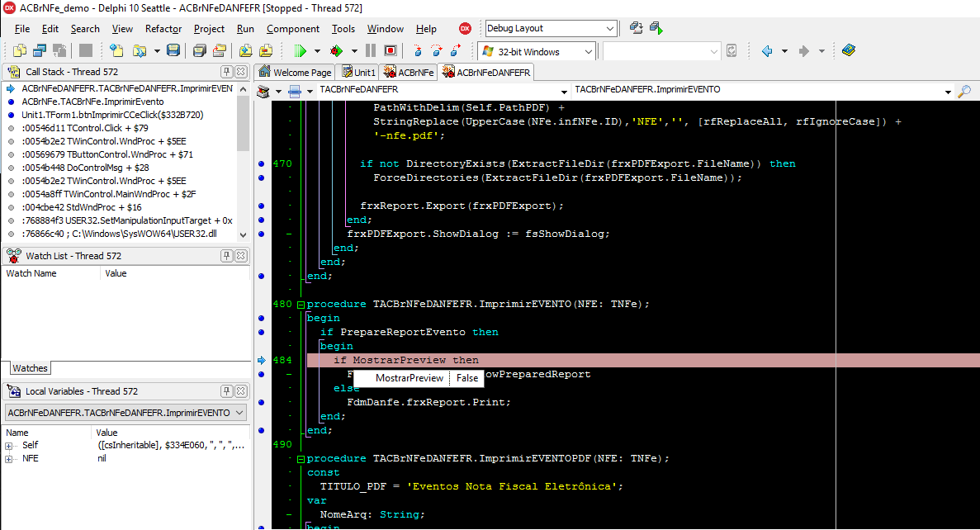Click the Add file to project icon
Viewport: 980px width, 530px height.
(246, 50)
